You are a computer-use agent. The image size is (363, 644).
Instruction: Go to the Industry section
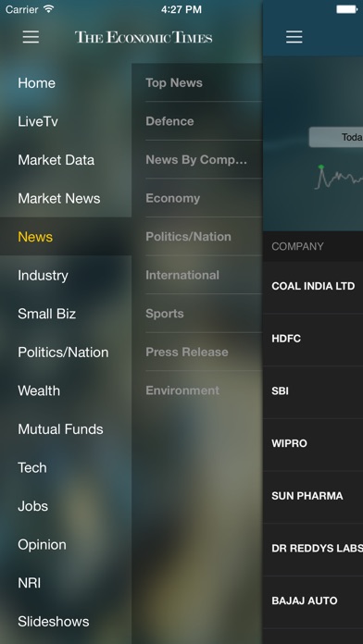click(x=66, y=275)
